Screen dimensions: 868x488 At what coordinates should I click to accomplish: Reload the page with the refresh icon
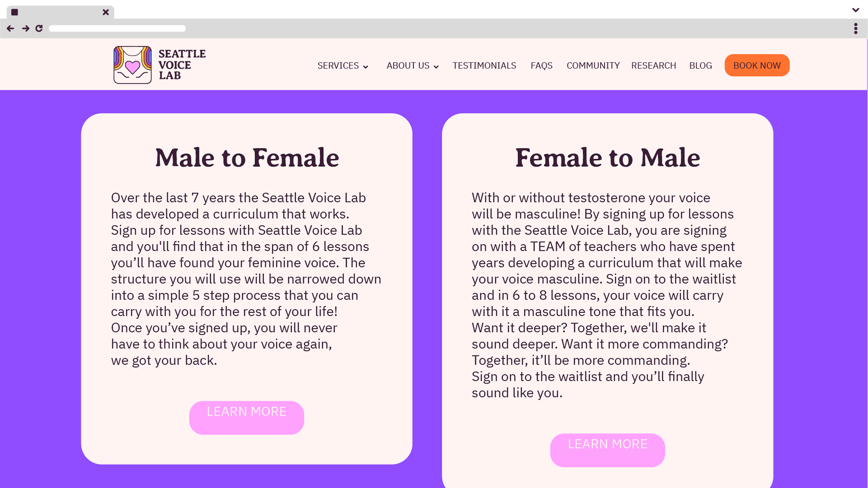point(39,28)
